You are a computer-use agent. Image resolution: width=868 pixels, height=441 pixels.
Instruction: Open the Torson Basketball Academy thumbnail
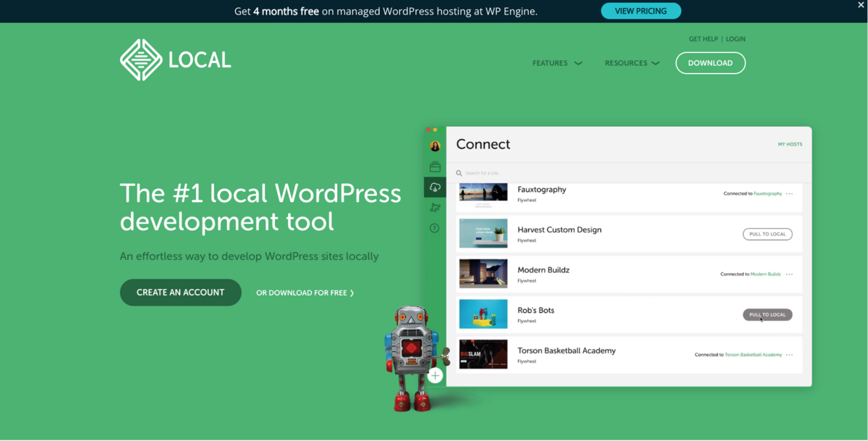tap(483, 354)
